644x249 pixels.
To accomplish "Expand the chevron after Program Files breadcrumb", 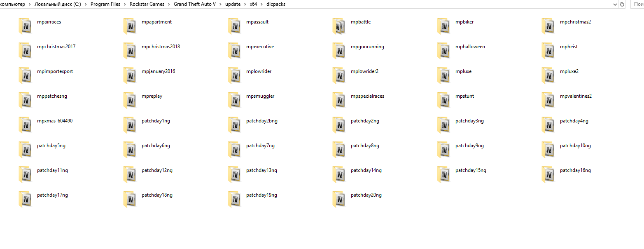I will (x=125, y=4).
